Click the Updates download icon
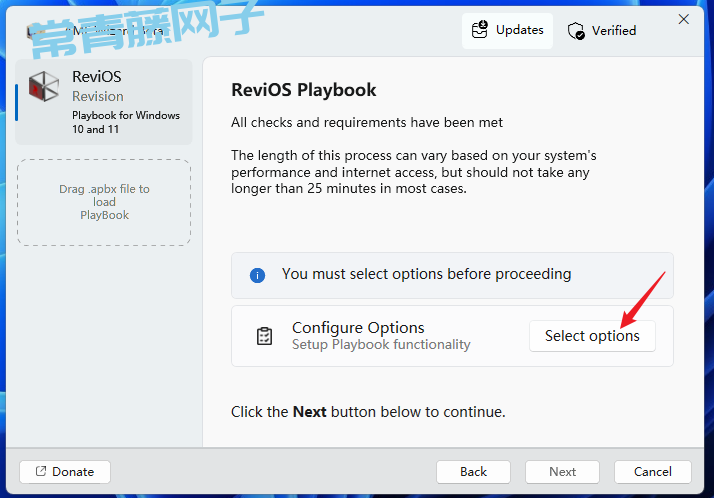Image resolution: width=714 pixels, height=498 pixels. [x=481, y=30]
